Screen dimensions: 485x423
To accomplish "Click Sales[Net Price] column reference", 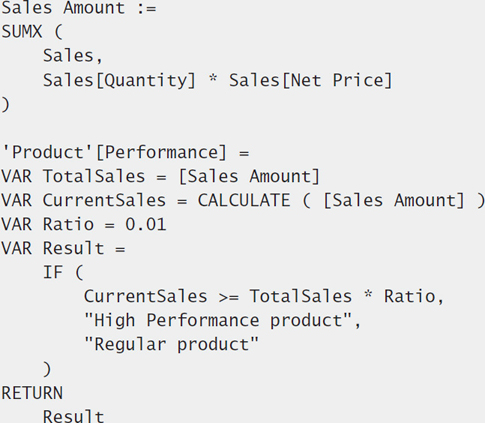I will pyautogui.click(x=311, y=81).
